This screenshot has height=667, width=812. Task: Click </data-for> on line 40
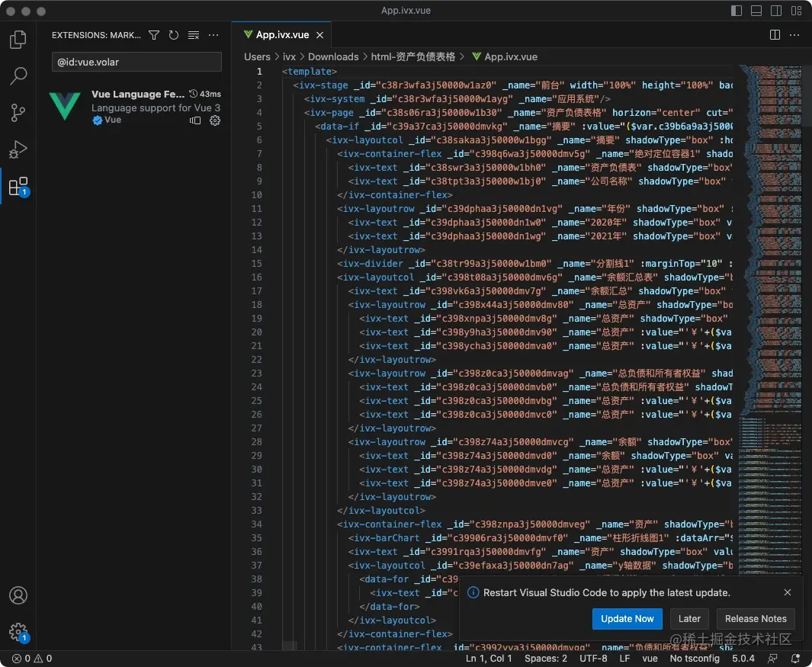tap(390, 607)
